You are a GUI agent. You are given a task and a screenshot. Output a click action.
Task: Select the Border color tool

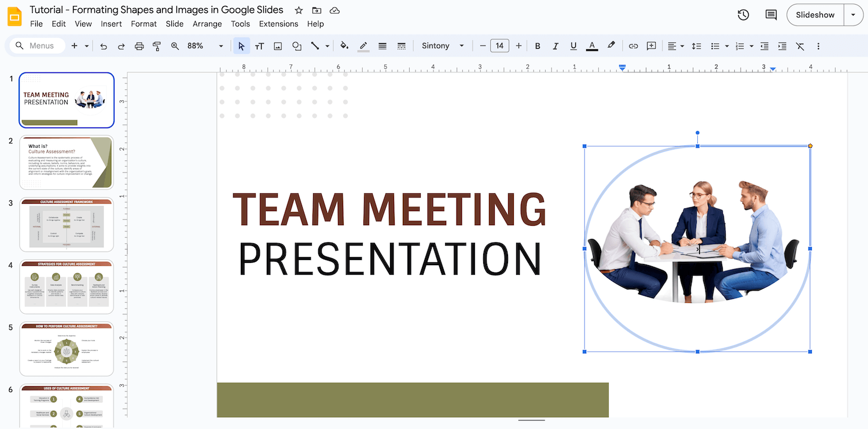click(363, 46)
